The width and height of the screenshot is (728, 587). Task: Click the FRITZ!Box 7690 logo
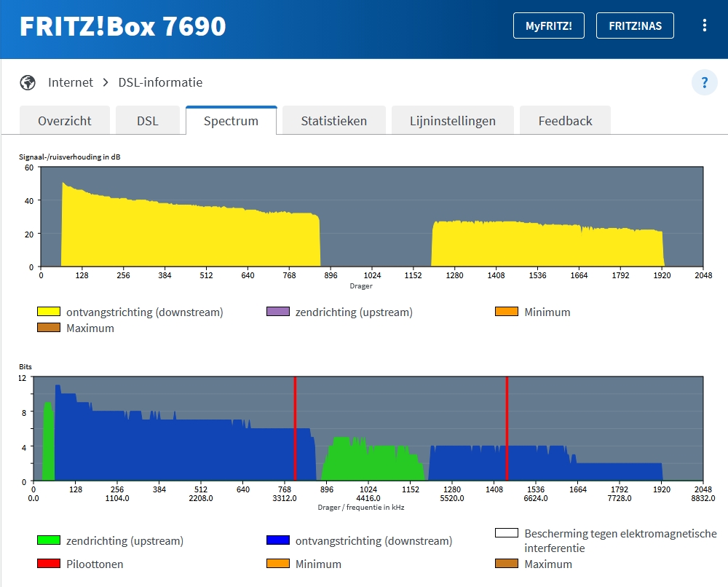tap(122, 26)
